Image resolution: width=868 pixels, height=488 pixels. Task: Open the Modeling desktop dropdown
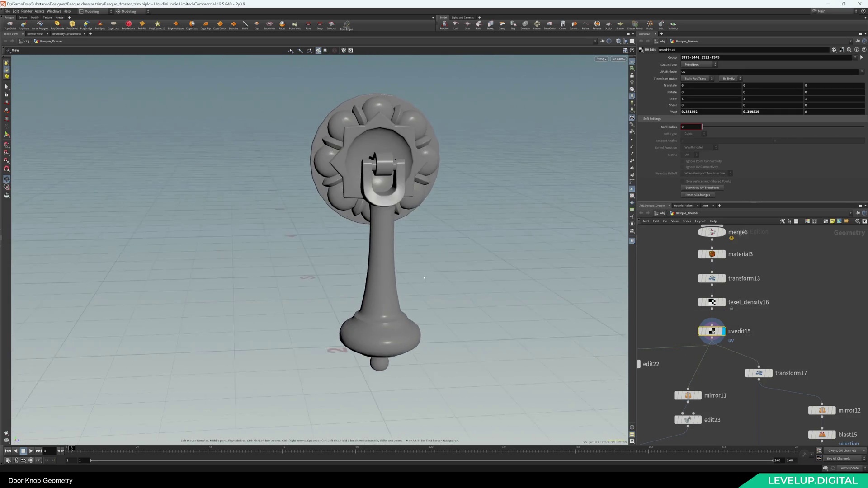[x=96, y=11]
